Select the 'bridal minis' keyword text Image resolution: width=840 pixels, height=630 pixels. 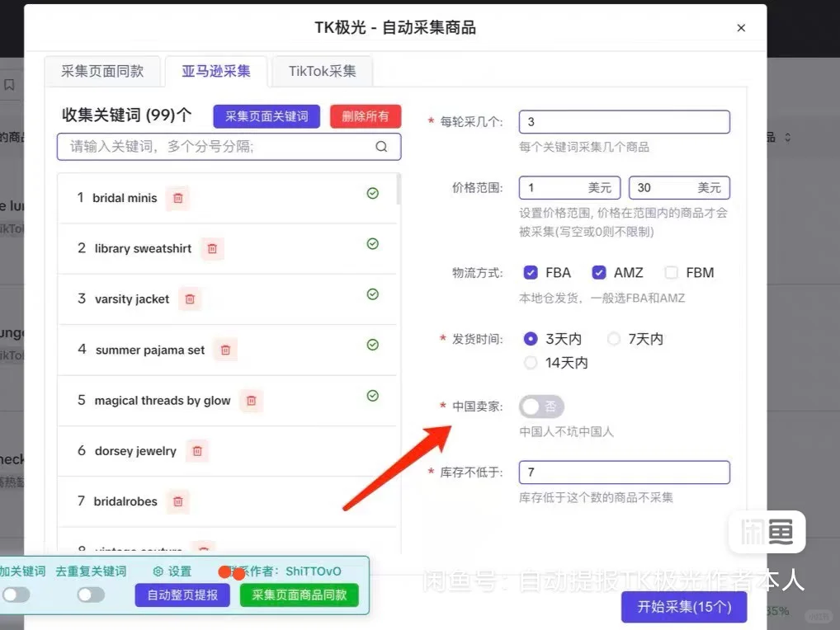click(125, 198)
